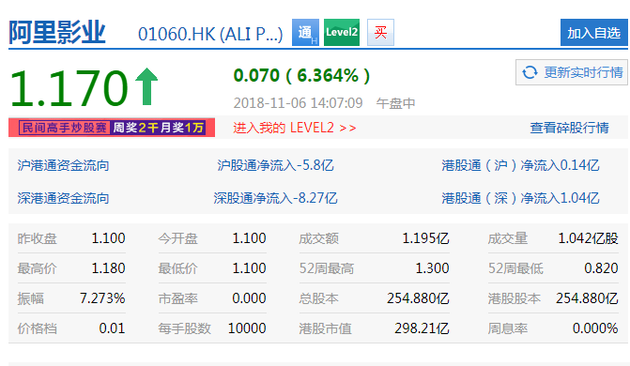Click change value 0.070 ( 6.364% )
The width and height of the screenshot is (630, 366).
click(x=301, y=76)
